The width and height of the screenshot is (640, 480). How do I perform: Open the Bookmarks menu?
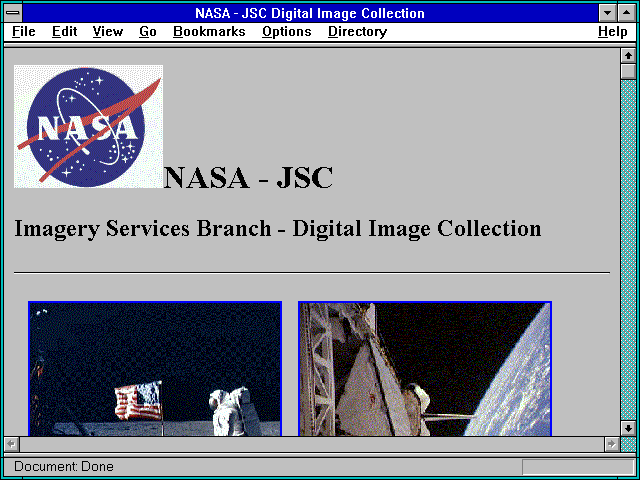209,32
